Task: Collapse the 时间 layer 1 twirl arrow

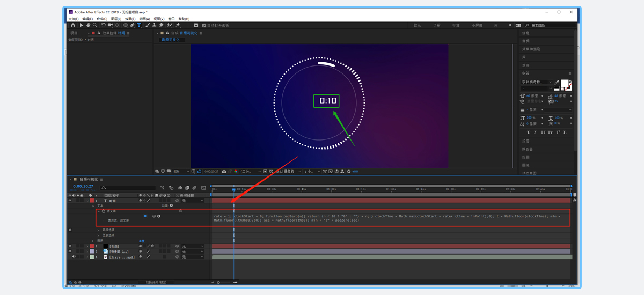Action: pos(88,201)
